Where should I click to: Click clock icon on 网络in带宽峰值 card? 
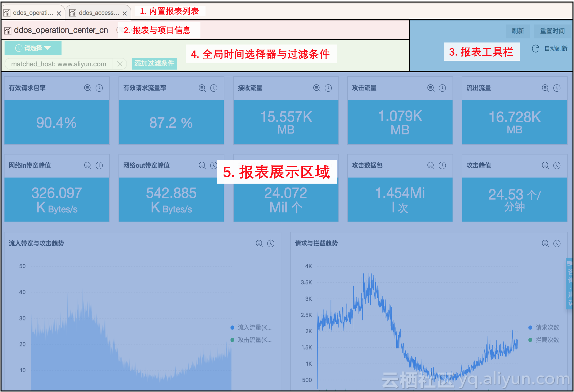[99, 165]
